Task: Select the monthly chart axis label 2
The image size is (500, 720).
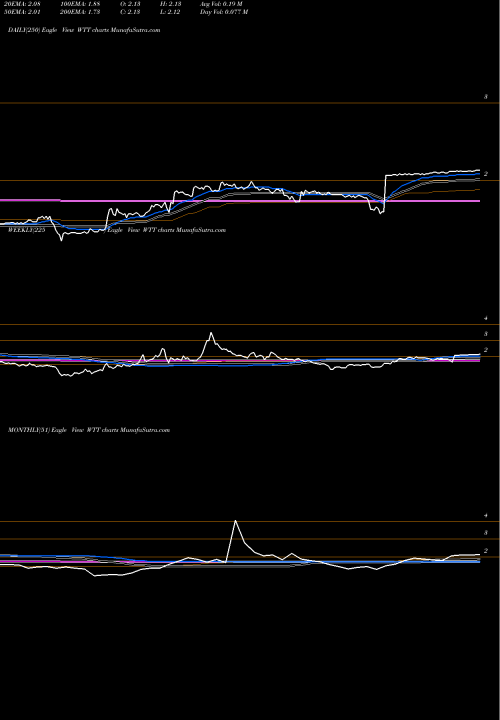Action: (486, 551)
